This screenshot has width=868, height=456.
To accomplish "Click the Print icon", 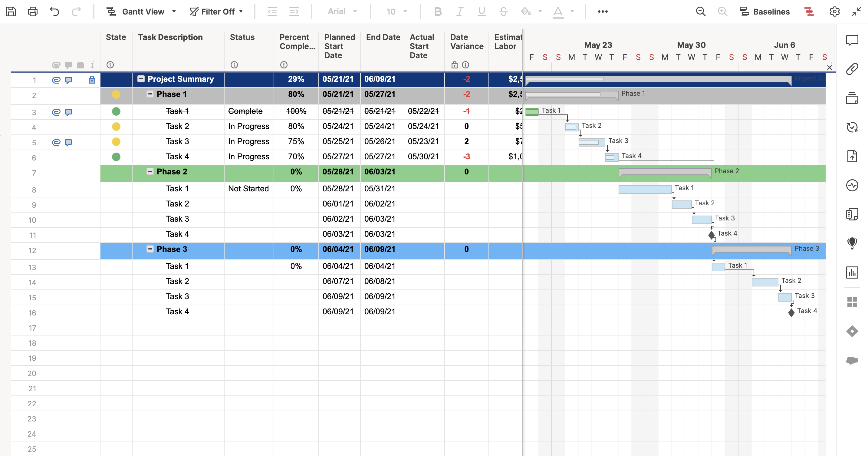I will pos(32,12).
